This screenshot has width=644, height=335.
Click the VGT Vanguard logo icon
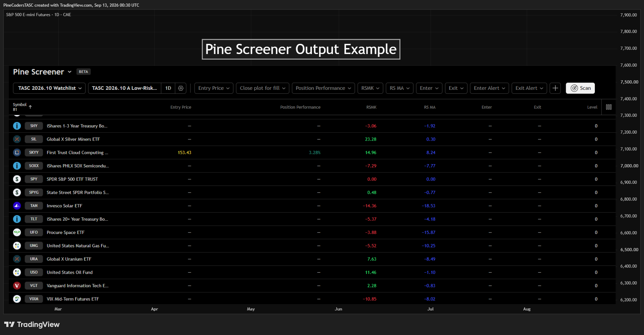(x=17, y=286)
